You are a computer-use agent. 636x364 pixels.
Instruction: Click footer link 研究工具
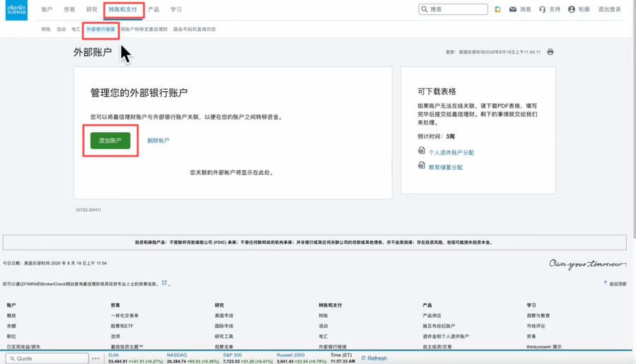[x=224, y=336]
